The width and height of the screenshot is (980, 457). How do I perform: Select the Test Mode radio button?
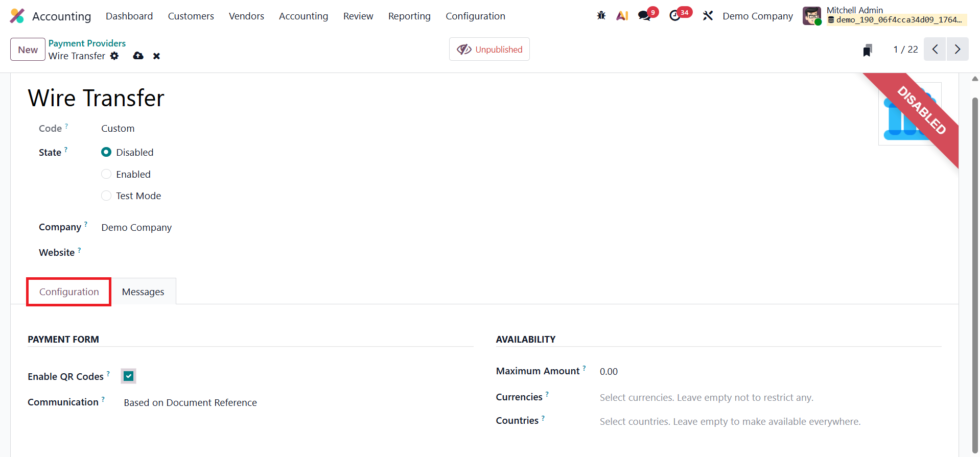click(x=106, y=196)
